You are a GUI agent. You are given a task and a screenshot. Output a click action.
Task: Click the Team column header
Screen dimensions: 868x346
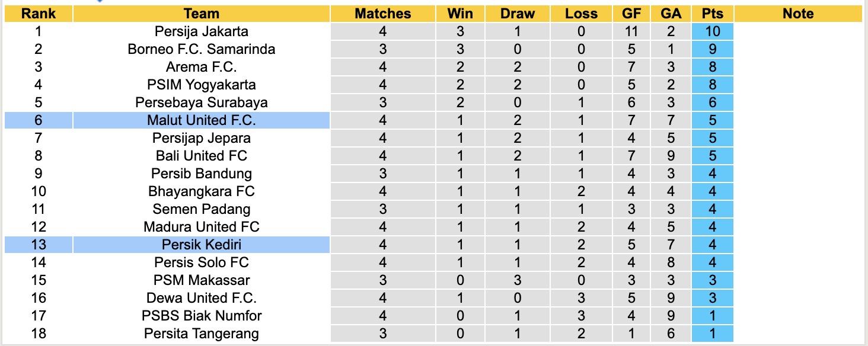tap(202, 14)
